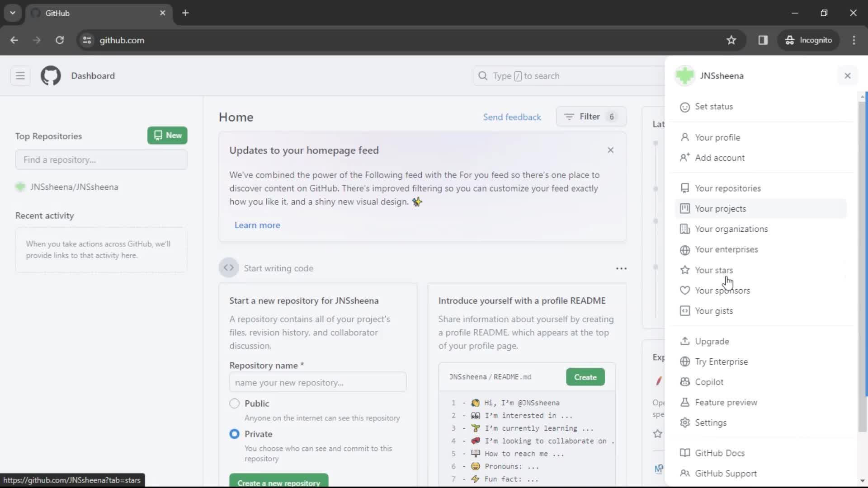Open Your enterprises menu item
Image resolution: width=868 pixels, height=488 pixels.
click(761, 249)
